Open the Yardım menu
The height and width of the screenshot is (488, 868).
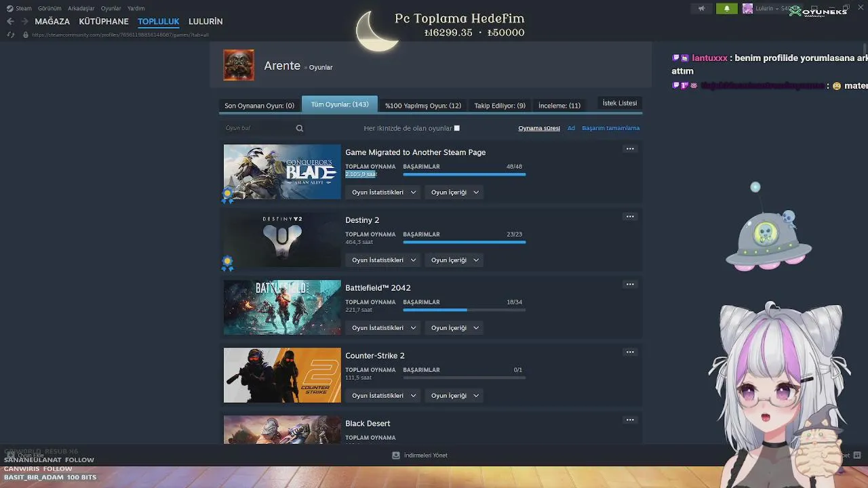click(136, 8)
